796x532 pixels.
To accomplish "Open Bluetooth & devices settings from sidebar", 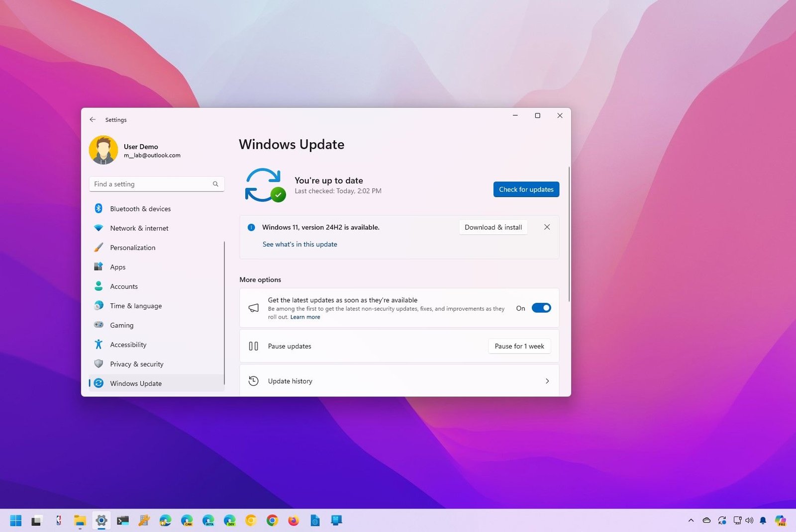I will click(99, 208).
